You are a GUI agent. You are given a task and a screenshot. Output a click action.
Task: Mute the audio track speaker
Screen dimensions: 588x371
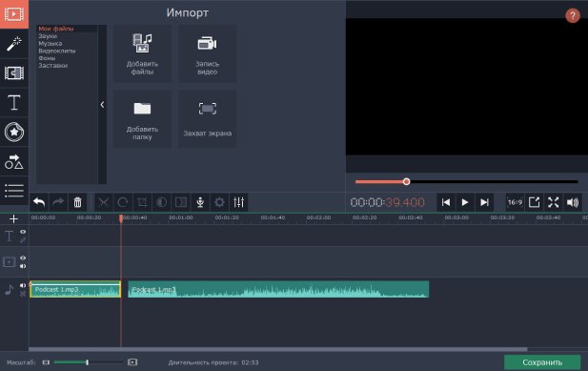[x=23, y=285]
